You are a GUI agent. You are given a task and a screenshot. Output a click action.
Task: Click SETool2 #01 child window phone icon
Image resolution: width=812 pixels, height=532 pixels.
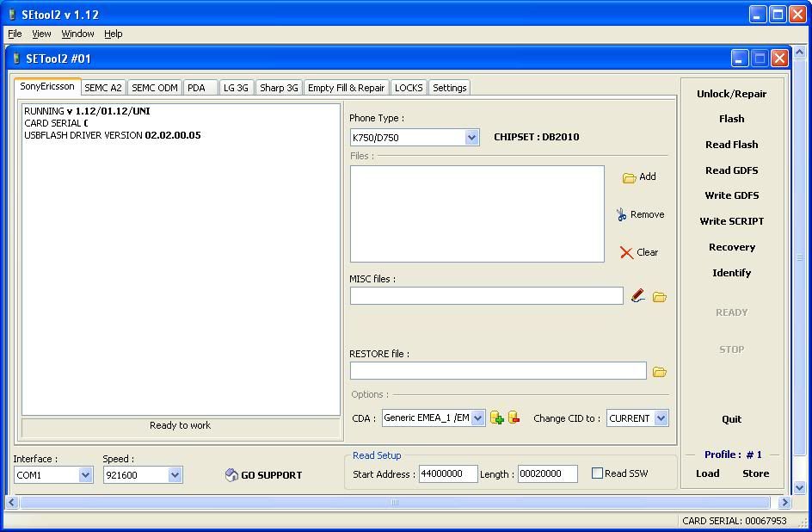coord(16,58)
